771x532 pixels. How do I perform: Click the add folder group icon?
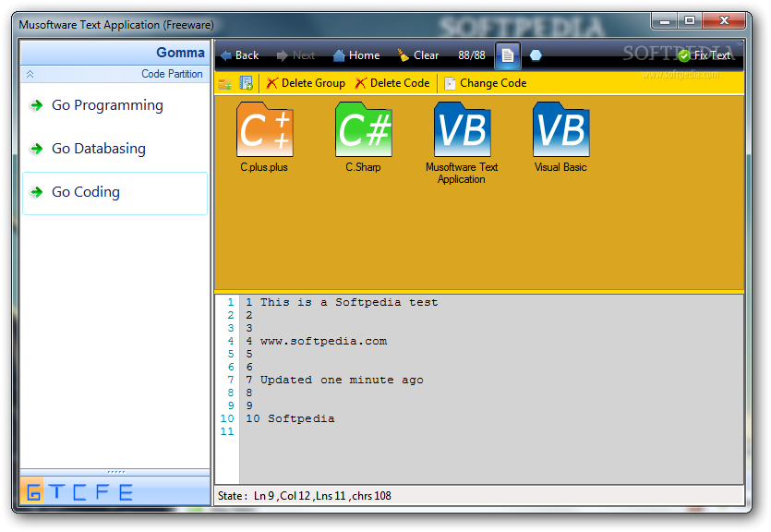point(225,83)
